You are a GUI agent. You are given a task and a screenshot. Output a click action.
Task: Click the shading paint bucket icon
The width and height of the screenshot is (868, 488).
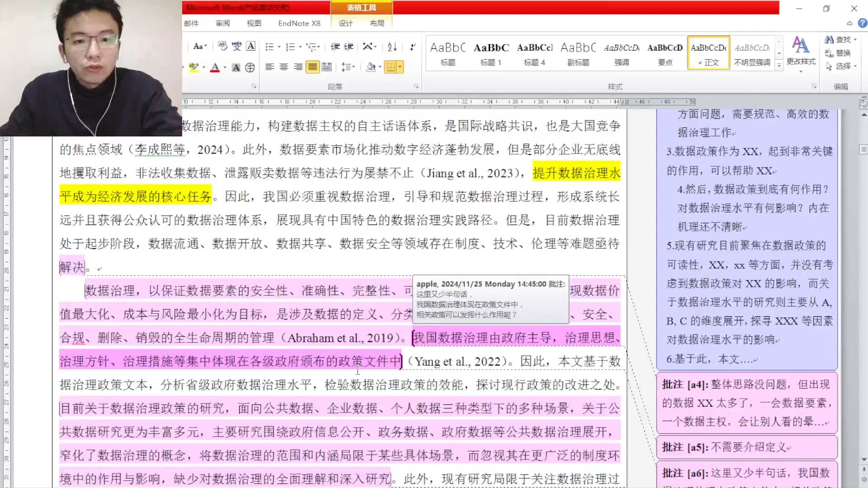(x=372, y=67)
